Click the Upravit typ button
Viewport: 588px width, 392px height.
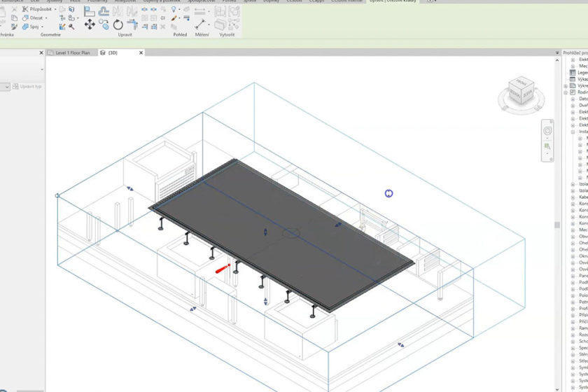[29, 86]
